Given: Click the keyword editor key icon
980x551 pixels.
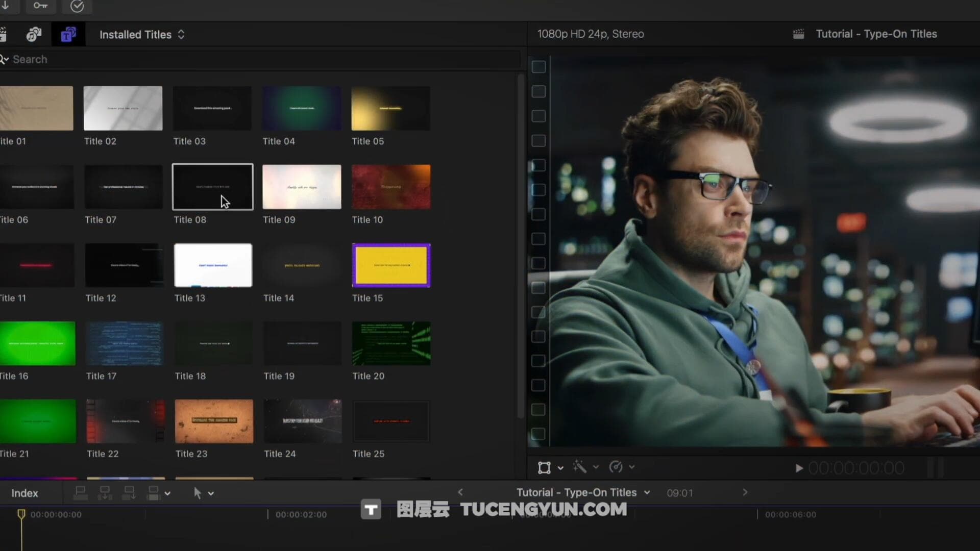Looking at the screenshot, I should 40,6.
